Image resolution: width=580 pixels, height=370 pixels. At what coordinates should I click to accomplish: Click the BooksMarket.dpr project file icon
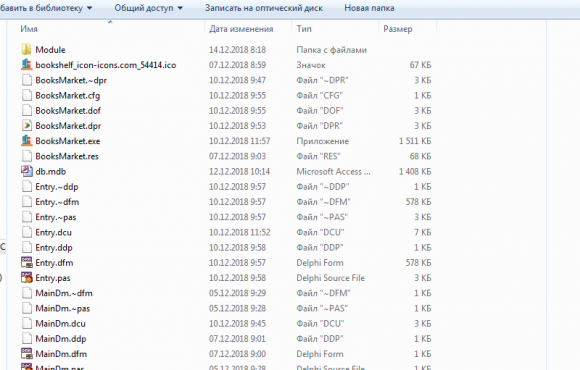[x=26, y=126]
